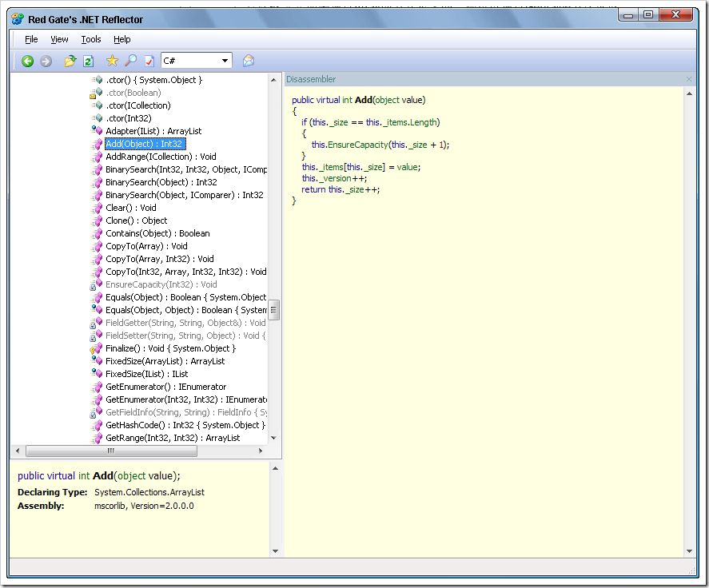Follow the Add method link in Disassembler
This screenshot has width=709, height=588.
pos(364,100)
